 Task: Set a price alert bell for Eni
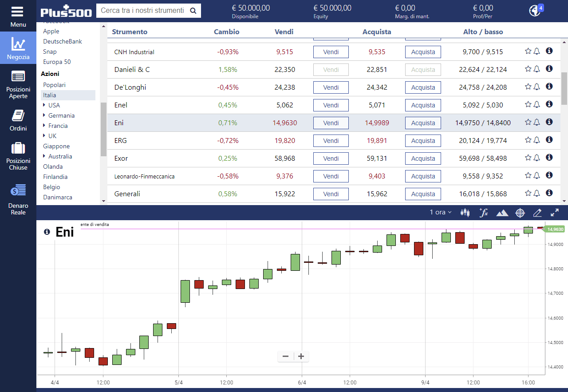pos(536,122)
